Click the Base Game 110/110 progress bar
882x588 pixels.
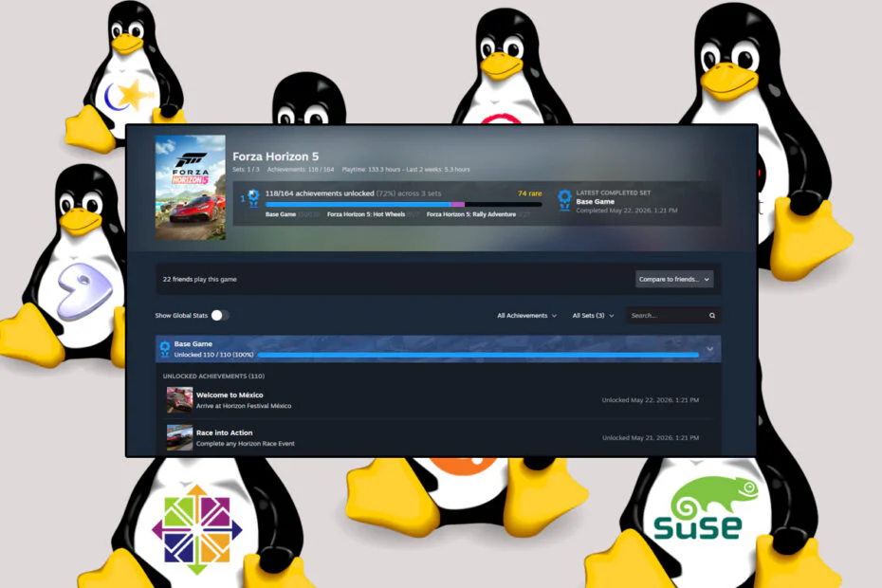point(478,355)
